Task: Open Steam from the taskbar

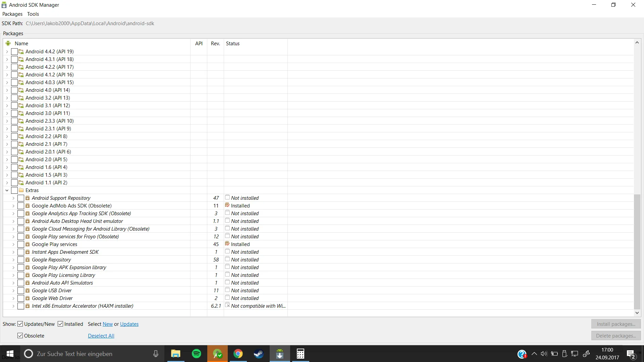Action: pyautogui.click(x=259, y=354)
